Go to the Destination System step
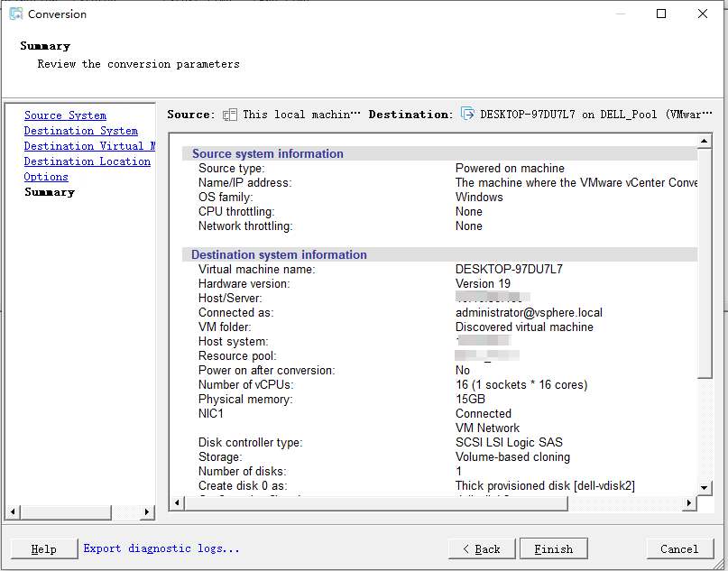Screen dimensions: 728x571 [81, 131]
